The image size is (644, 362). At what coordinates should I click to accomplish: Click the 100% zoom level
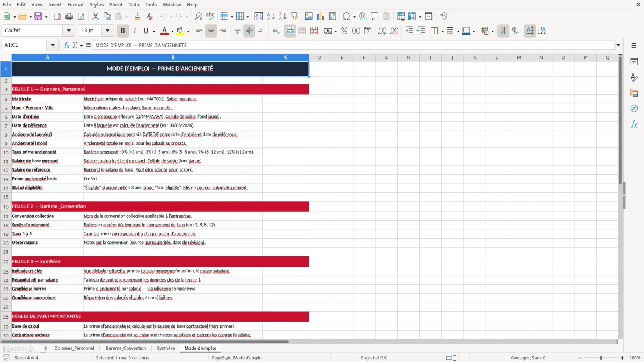[x=635, y=358]
